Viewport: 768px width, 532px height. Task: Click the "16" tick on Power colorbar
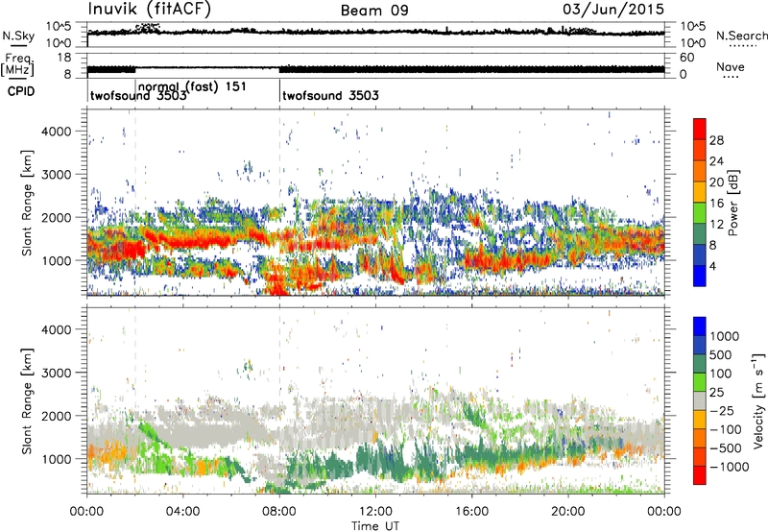click(716, 204)
